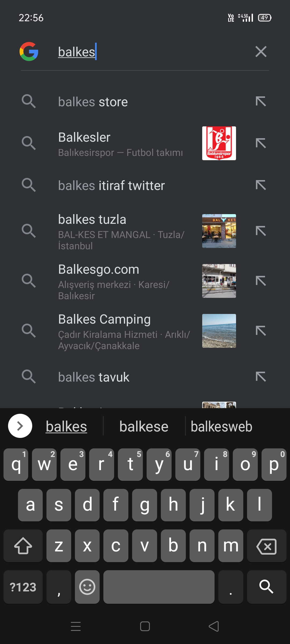Viewport: 290px width, 644px height.
Task: Tap arrow icon beside 'balkes tavuk'
Action: coord(261,376)
